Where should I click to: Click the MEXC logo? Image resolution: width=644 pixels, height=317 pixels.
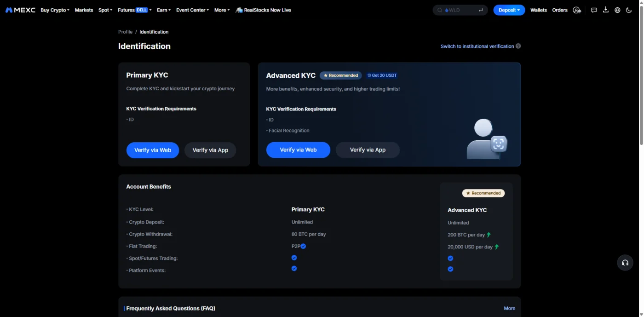click(20, 10)
